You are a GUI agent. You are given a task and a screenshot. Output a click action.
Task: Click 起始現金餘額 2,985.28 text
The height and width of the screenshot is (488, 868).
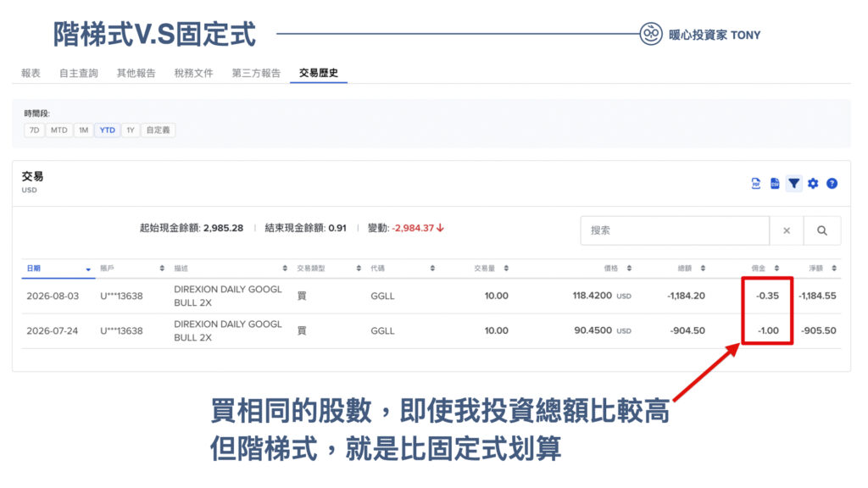192,228
